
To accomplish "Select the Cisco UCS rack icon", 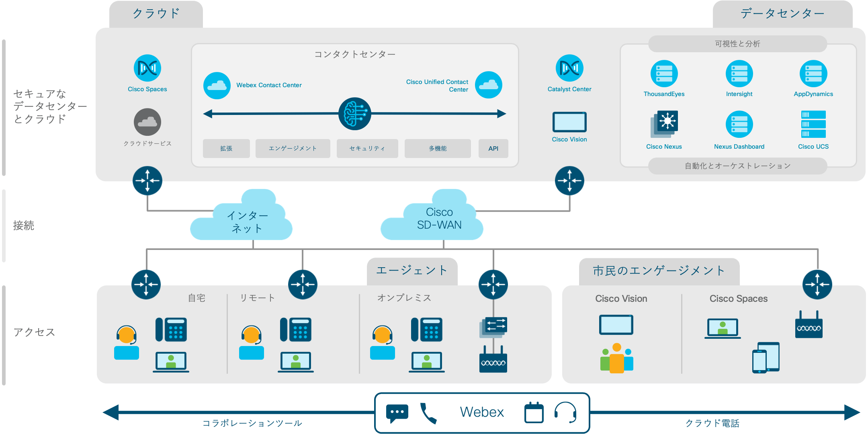I will [813, 124].
